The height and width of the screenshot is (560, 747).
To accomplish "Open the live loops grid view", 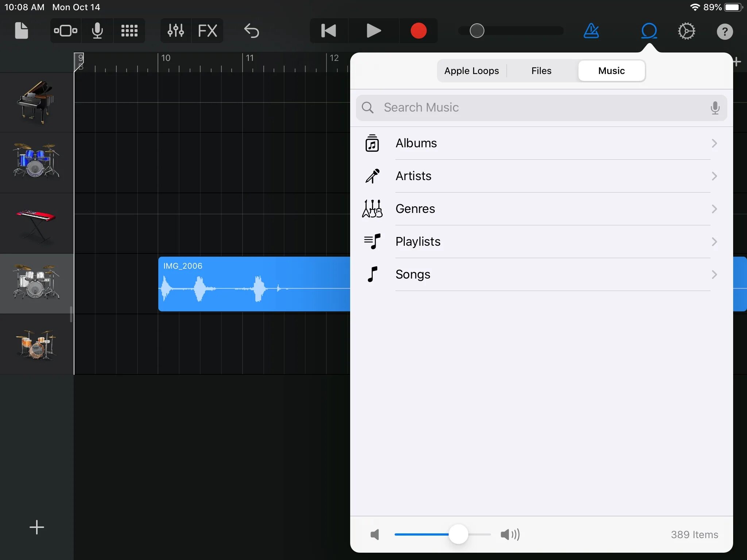I will (x=129, y=31).
